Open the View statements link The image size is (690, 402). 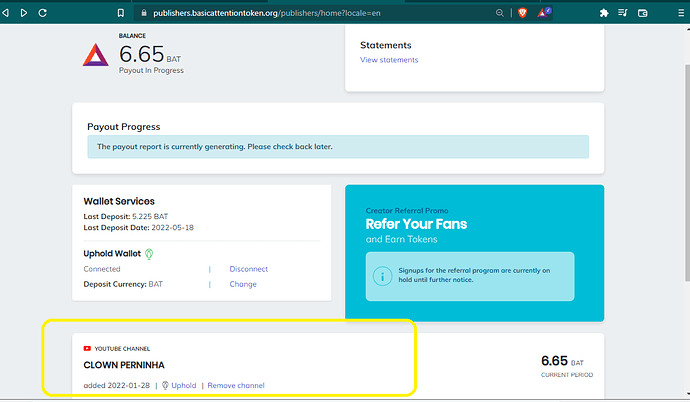pyautogui.click(x=389, y=60)
